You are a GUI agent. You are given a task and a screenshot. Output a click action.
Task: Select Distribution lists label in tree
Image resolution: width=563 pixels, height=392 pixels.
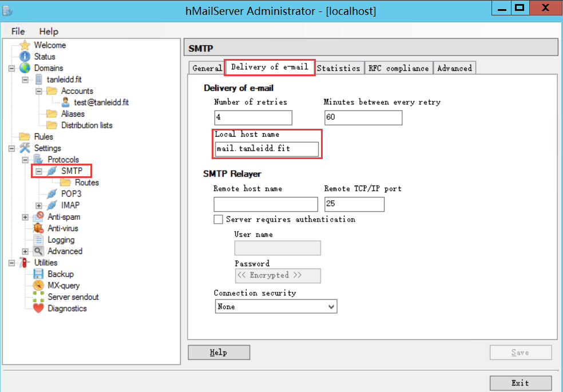pyautogui.click(x=87, y=126)
